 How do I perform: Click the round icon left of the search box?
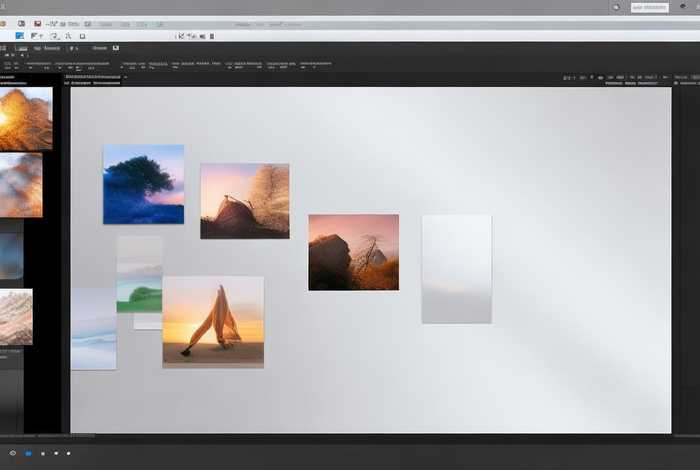pos(616,8)
